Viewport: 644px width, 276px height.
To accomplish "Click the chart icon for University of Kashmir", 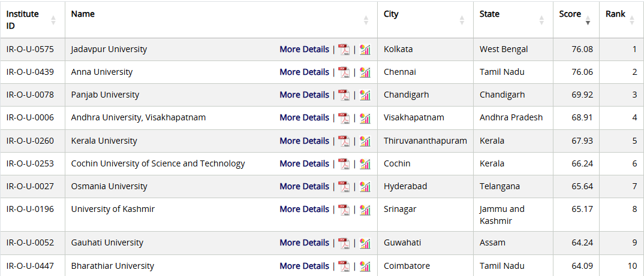I will pyautogui.click(x=365, y=209).
